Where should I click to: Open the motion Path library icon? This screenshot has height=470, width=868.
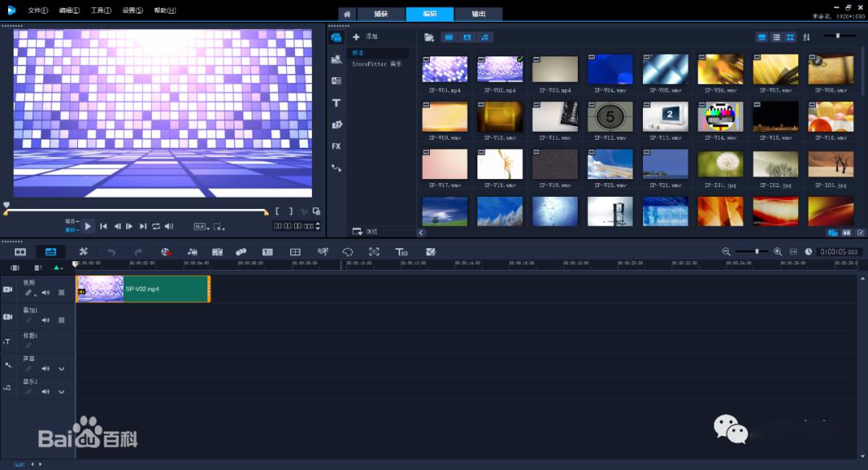click(x=336, y=168)
